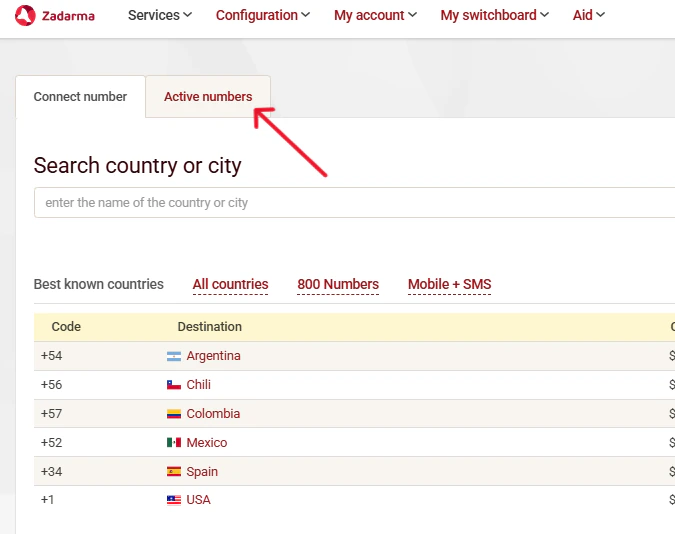Select the Mobile + SMS filter
675x534 pixels.
point(449,284)
